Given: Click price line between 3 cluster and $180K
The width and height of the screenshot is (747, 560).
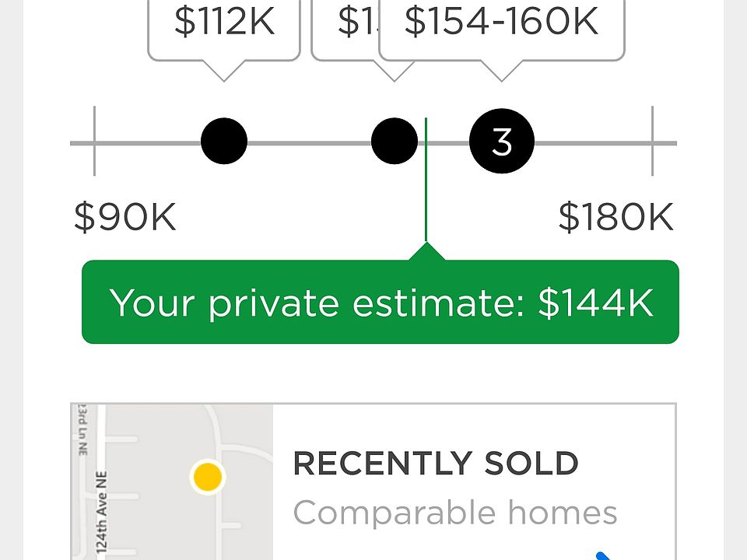Looking at the screenshot, I should coord(592,143).
